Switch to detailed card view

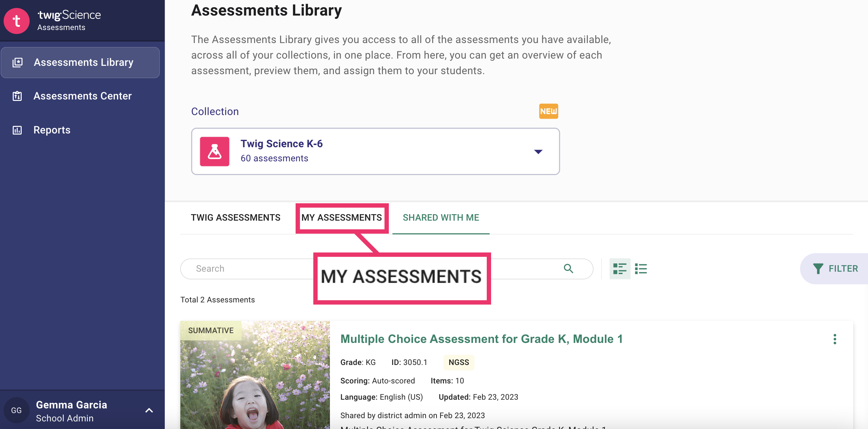(620, 269)
